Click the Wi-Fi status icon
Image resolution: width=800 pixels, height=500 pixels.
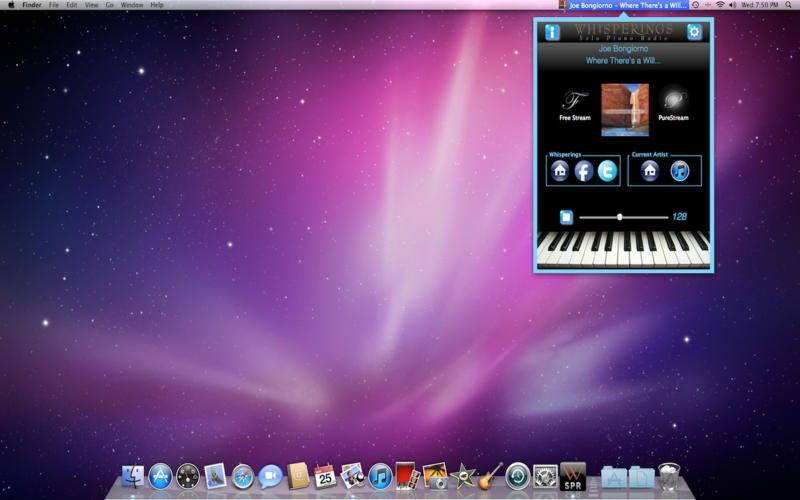click(x=720, y=5)
